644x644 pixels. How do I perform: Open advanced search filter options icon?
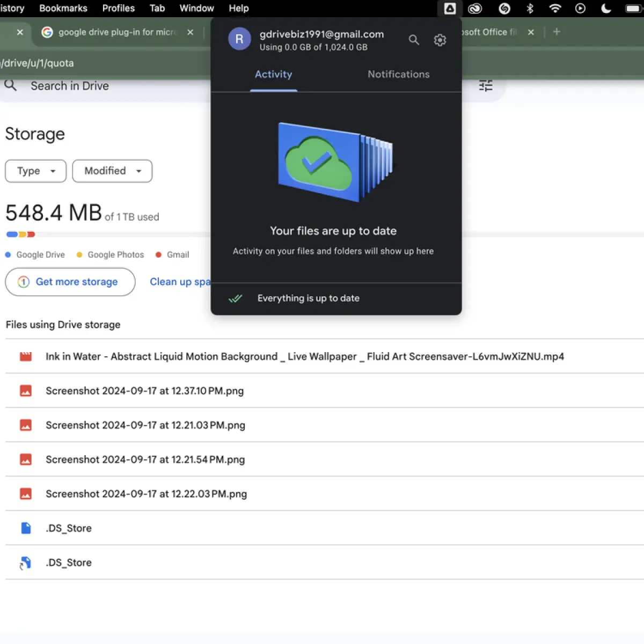point(486,85)
